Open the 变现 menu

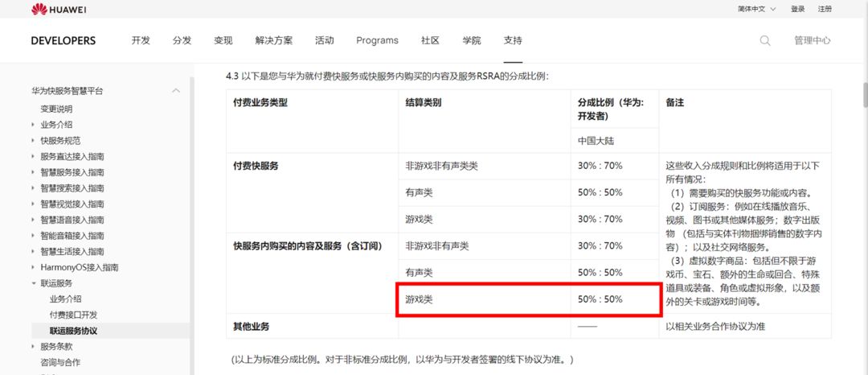[223, 40]
